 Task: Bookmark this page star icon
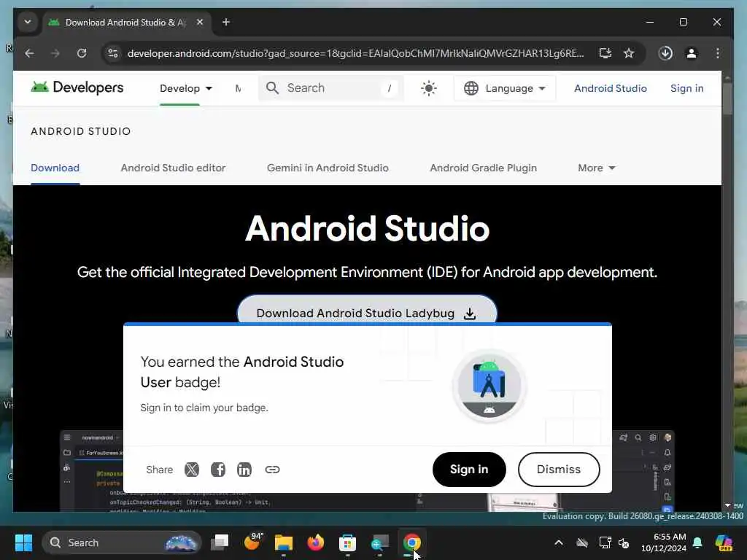click(629, 52)
